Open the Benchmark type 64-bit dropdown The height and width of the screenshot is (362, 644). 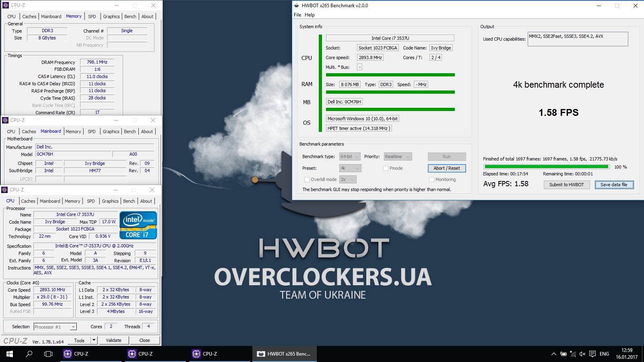pos(350,156)
